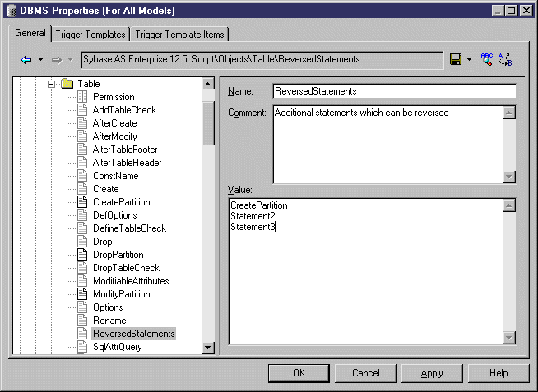Click the A-to-B replace icon
The image size is (538, 392).
(505, 60)
